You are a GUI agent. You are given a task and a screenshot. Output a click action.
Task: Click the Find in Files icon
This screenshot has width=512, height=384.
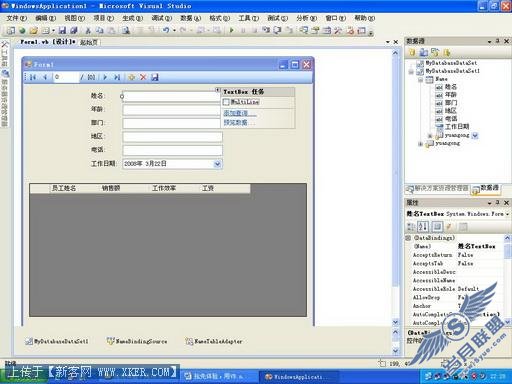126,31
